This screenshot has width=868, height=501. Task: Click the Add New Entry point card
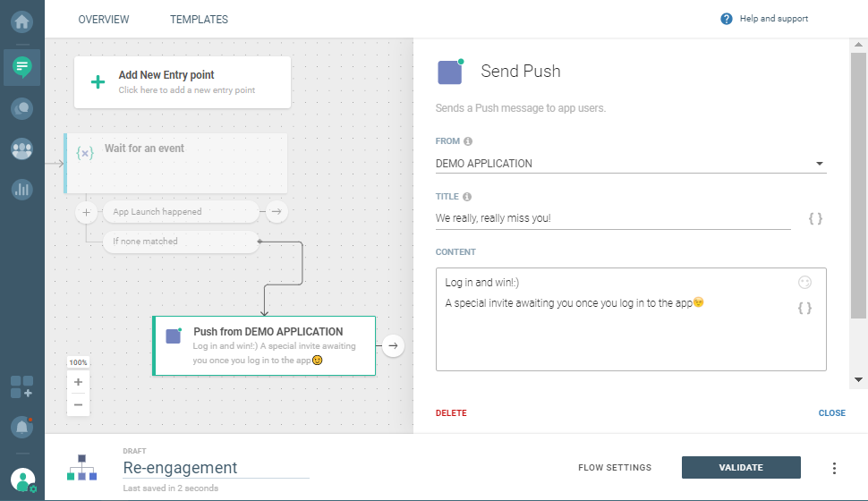[183, 82]
